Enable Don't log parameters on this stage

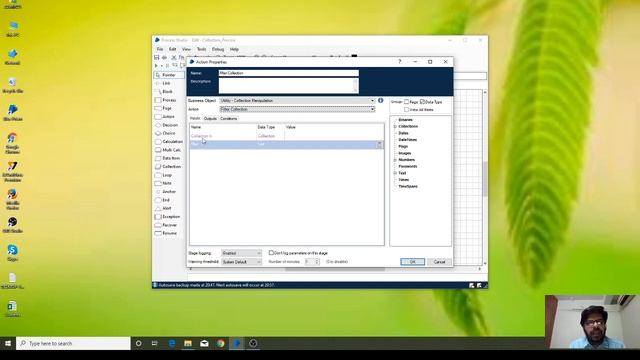pyautogui.click(x=271, y=253)
